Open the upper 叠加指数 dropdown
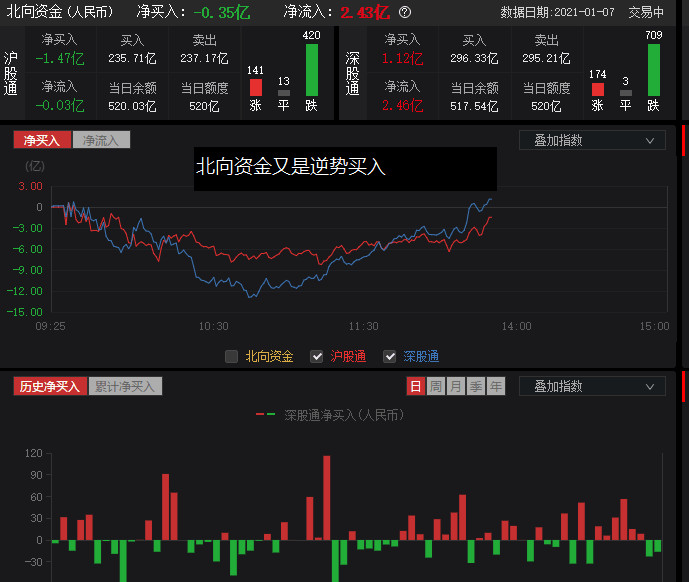 [592, 141]
